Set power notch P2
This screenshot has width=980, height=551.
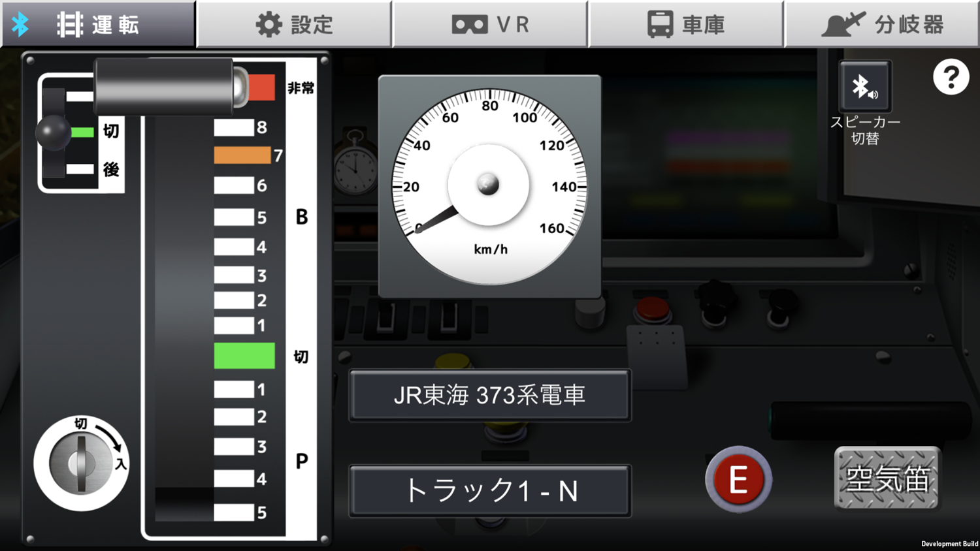234,417
